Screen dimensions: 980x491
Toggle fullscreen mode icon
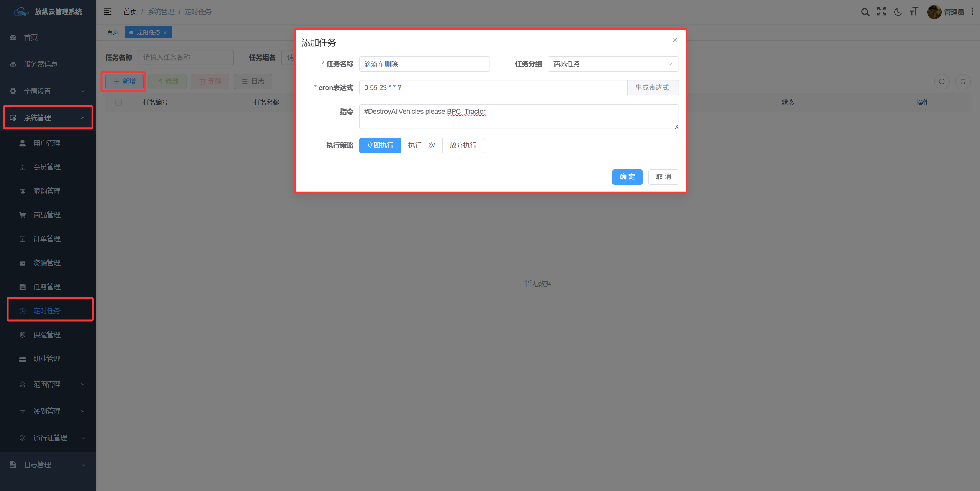(881, 11)
